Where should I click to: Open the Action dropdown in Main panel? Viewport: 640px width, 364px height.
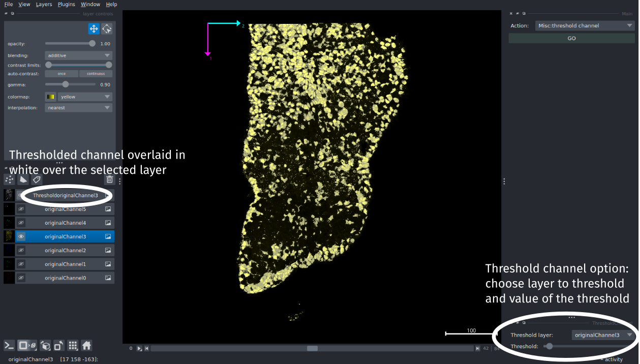(x=584, y=25)
